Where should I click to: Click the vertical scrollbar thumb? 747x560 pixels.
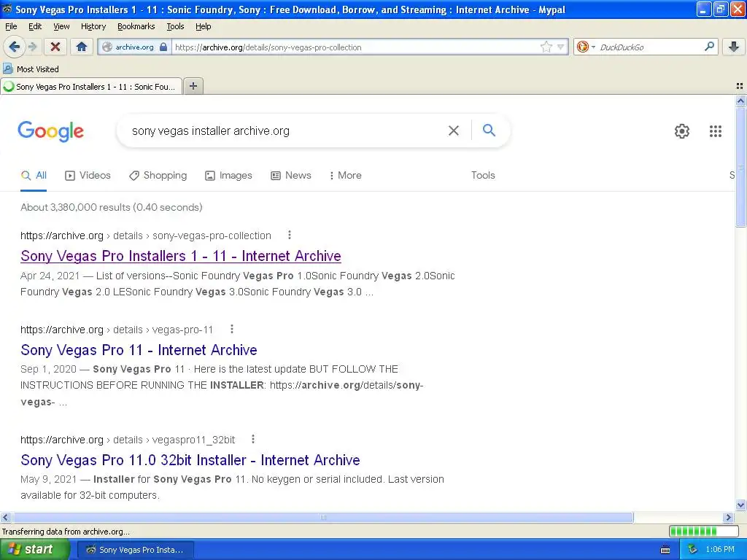[x=740, y=167]
